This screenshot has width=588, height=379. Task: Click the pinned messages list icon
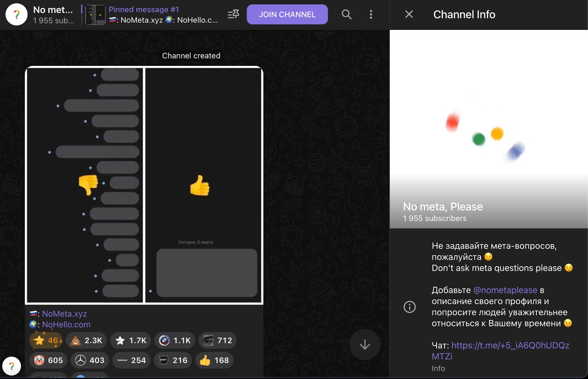pyautogui.click(x=233, y=14)
